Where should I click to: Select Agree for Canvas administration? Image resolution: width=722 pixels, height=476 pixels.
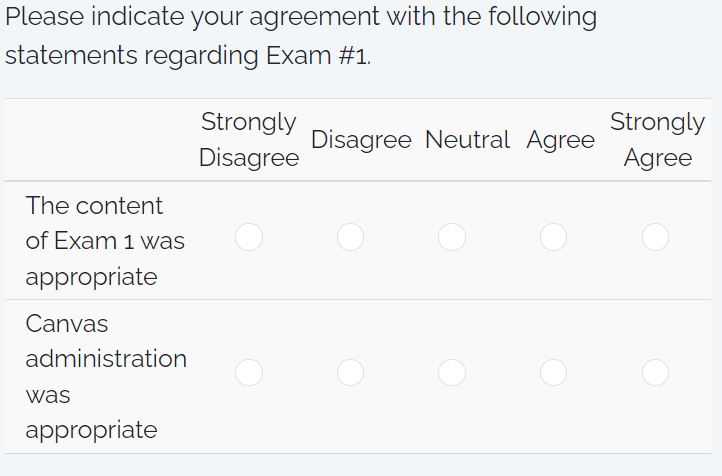(553, 372)
